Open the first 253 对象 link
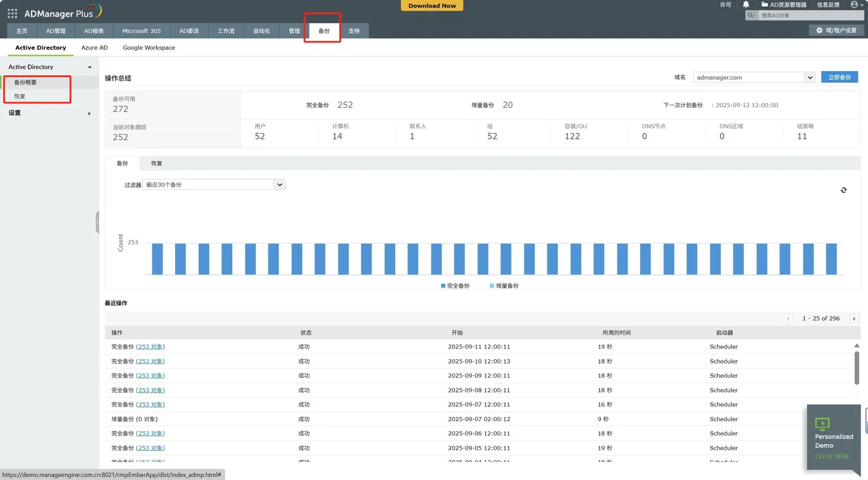Image resolution: width=868 pixels, height=480 pixels. tap(151, 347)
